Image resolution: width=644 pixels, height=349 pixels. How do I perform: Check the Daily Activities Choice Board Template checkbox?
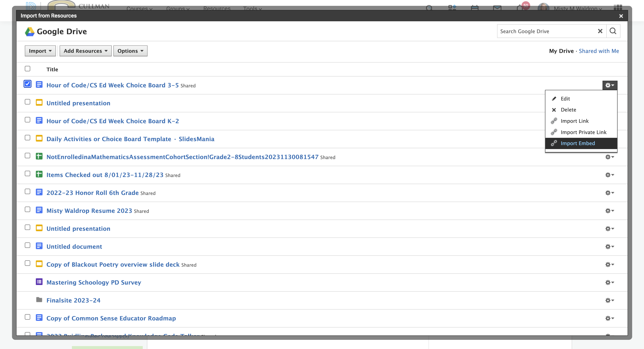coord(28,138)
